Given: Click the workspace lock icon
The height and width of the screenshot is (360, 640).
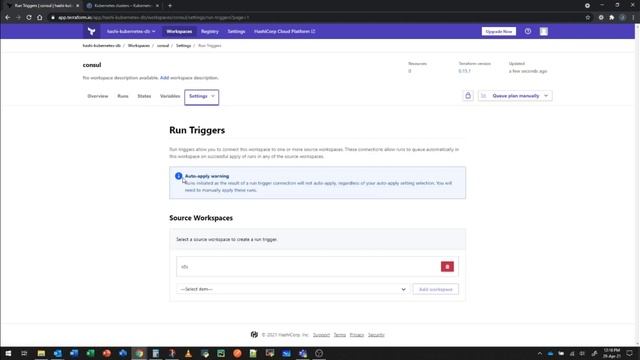Looking at the screenshot, I should 468,96.
